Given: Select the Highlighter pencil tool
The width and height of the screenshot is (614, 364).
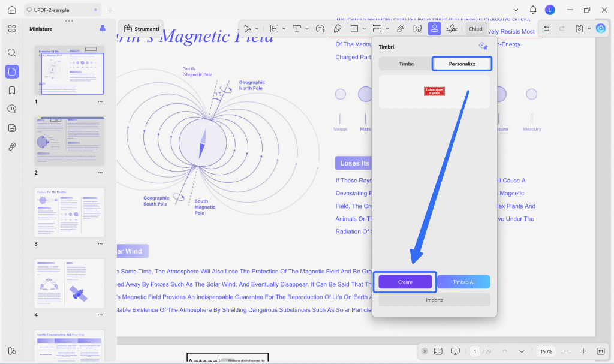Looking at the screenshot, I should pyautogui.click(x=337, y=29).
